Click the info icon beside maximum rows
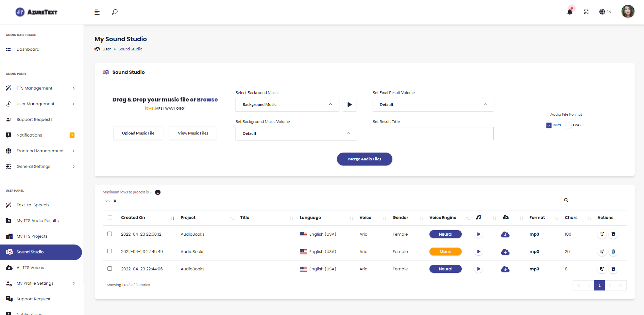Image resolution: width=644 pixels, height=315 pixels. pyautogui.click(x=158, y=192)
